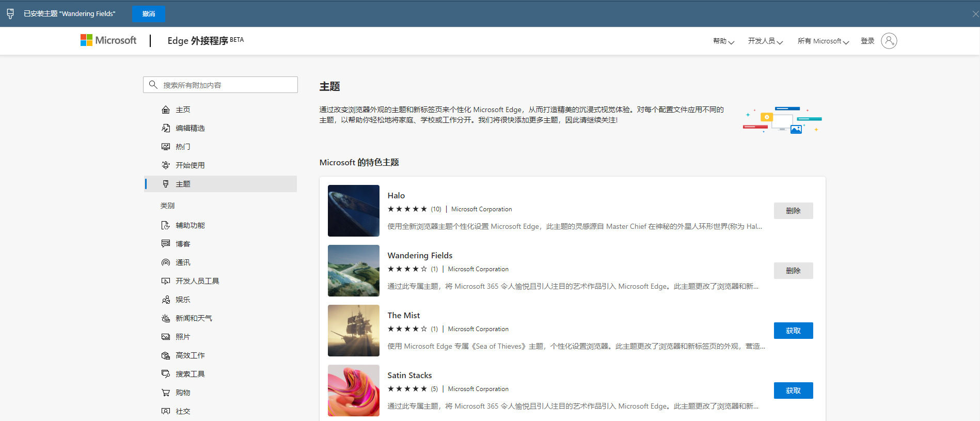Image resolution: width=980 pixels, height=421 pixels.
Task: Click the 开发人员工具 category icon
Action: click(166, 281)
